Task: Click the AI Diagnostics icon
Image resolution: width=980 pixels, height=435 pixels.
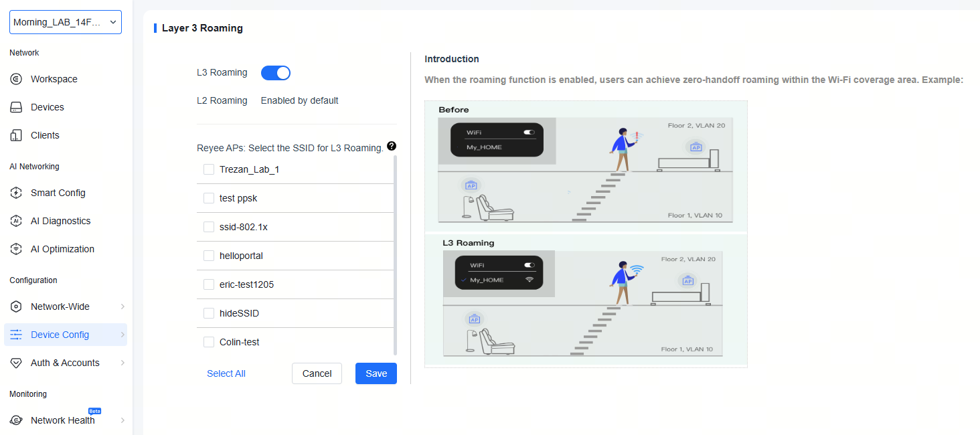Action: click(x=17, y=221)
